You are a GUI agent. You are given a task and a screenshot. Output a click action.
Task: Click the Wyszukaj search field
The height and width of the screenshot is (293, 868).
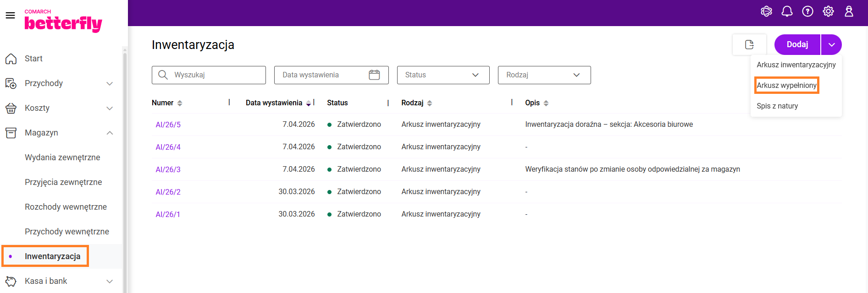(216, 75)
